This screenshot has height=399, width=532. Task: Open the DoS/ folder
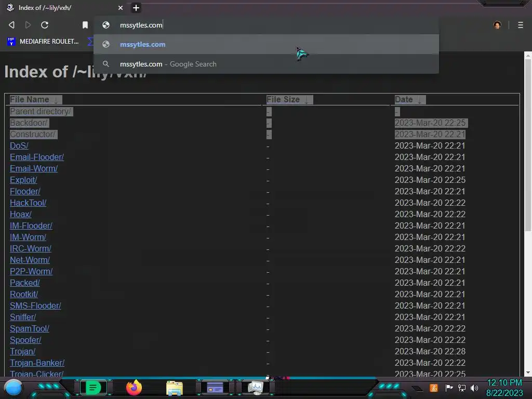point(19,145)
